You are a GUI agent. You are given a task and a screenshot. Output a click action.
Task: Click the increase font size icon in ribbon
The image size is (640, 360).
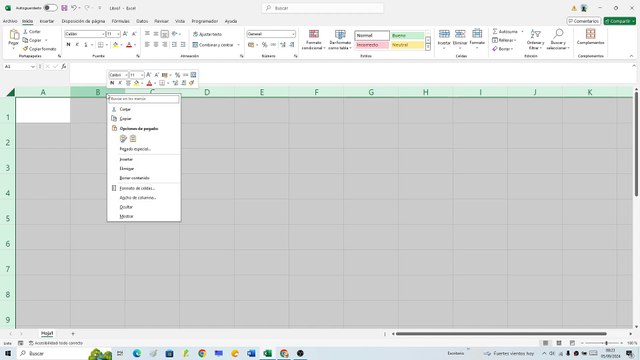[125, 34]
